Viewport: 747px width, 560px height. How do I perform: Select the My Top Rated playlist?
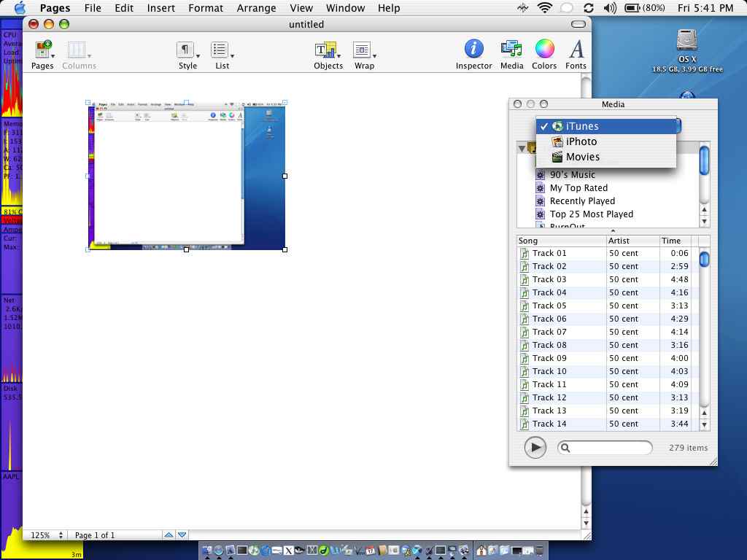(x=578, y=187)
